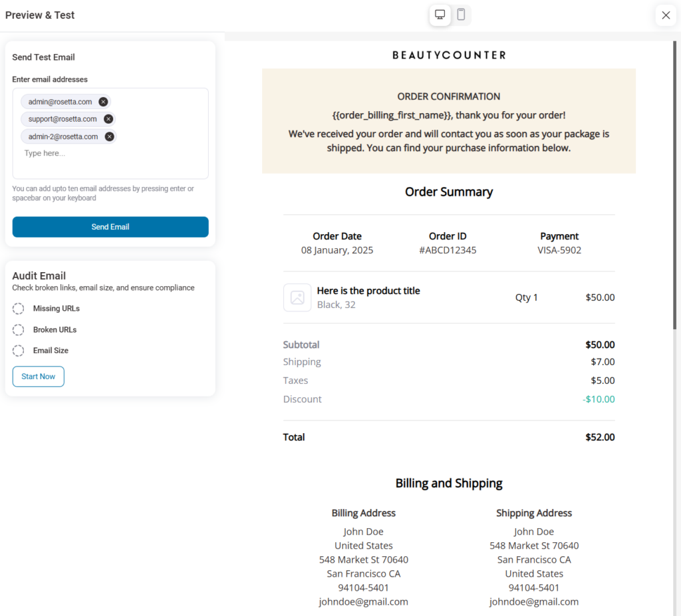This screenshot has height=616, width=681.
Task: Switch to desktop preview mode
Action: [440, 15]
